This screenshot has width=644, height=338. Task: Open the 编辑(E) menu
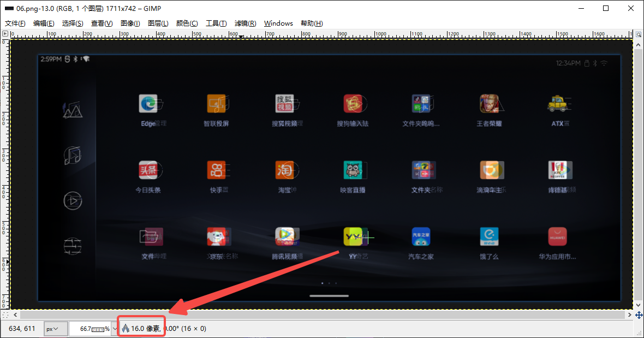click(x=44, y=23)
